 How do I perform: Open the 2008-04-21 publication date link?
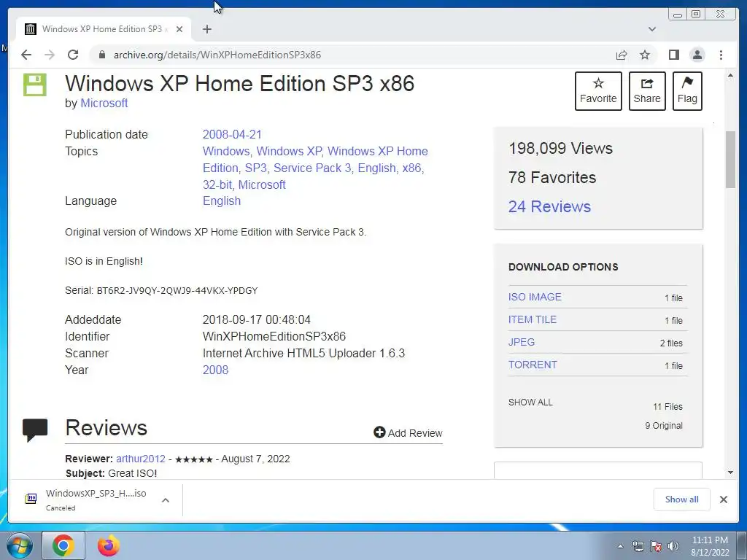232,134
